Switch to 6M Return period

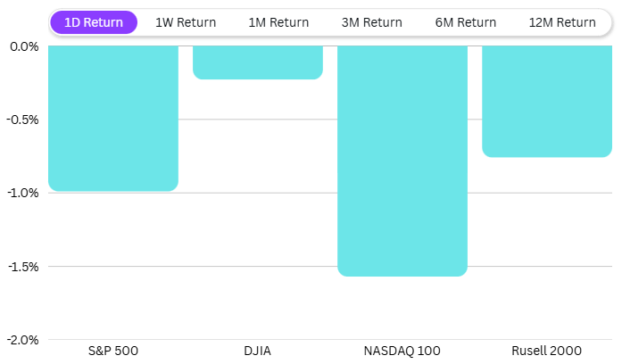tap(466, 22)
